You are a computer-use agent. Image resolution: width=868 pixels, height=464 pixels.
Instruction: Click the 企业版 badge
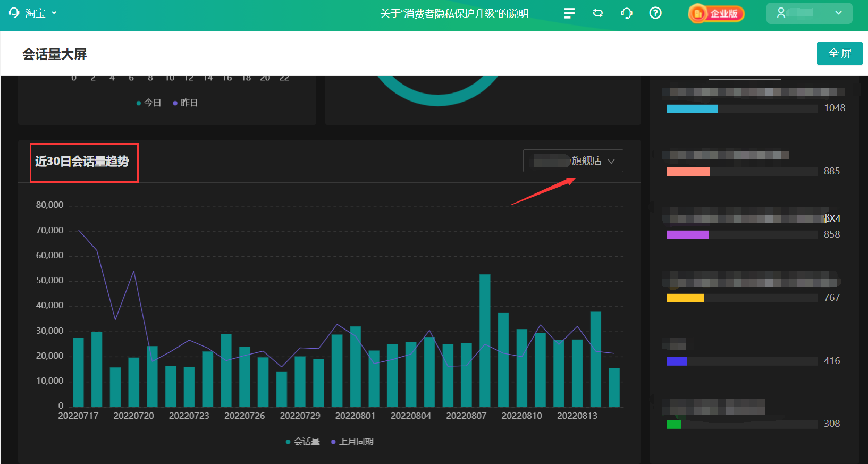coord(716,13)
